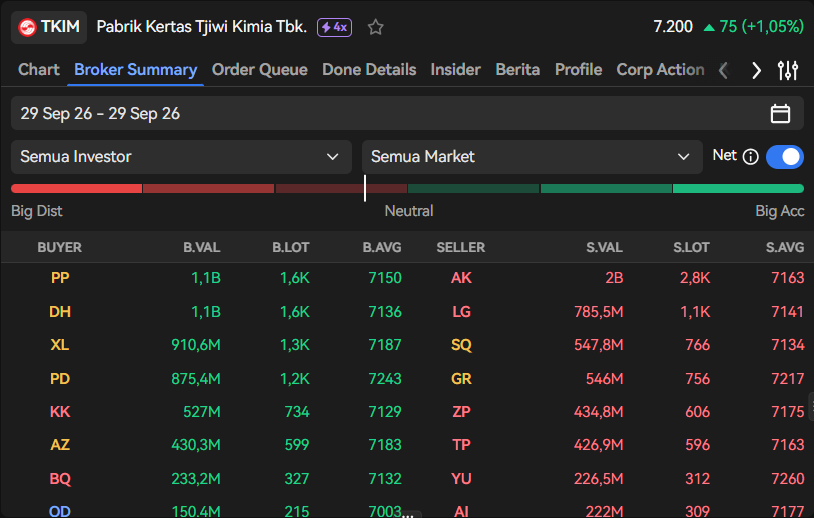814x518 pixels.
Task: Go to the Corp Action tab
Action: coord(660,70)
